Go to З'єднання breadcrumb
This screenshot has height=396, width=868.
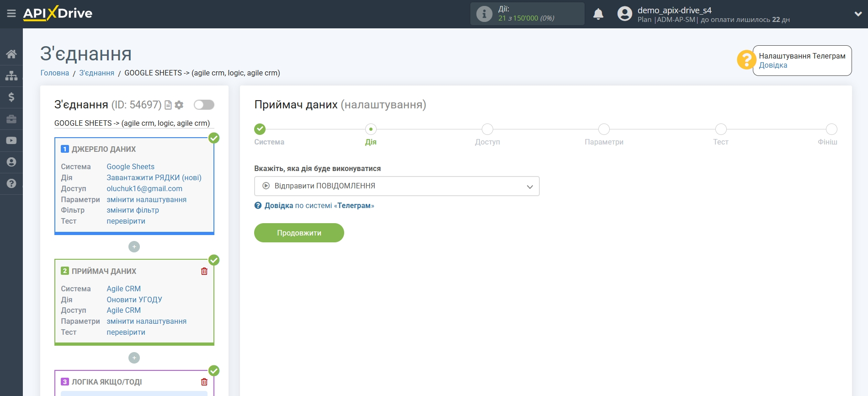[96, 73]
